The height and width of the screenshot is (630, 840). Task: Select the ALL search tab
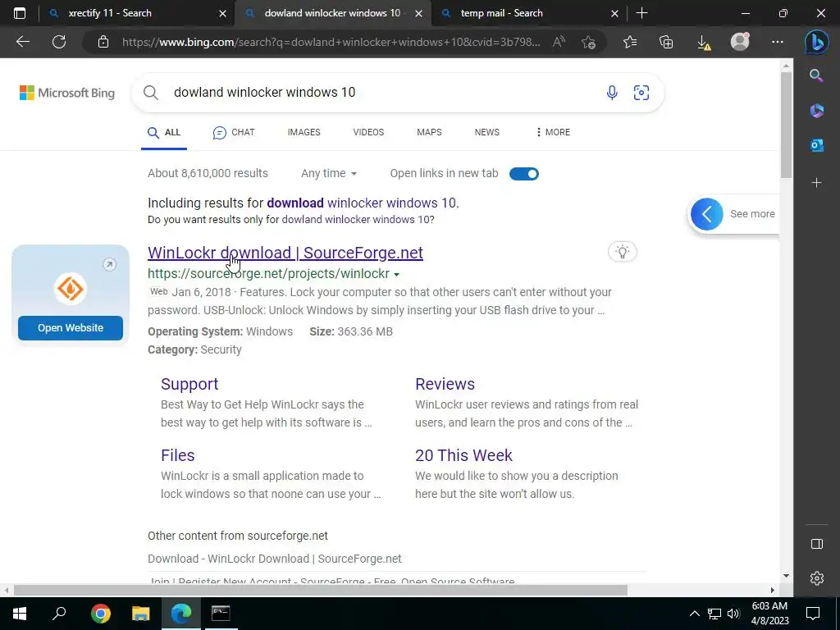(164, 132)
